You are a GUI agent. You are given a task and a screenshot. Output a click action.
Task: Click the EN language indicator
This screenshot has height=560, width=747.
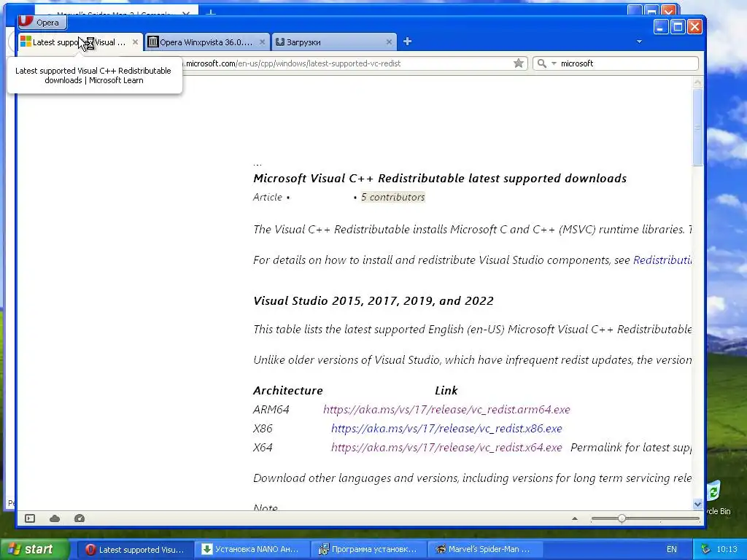672,550
